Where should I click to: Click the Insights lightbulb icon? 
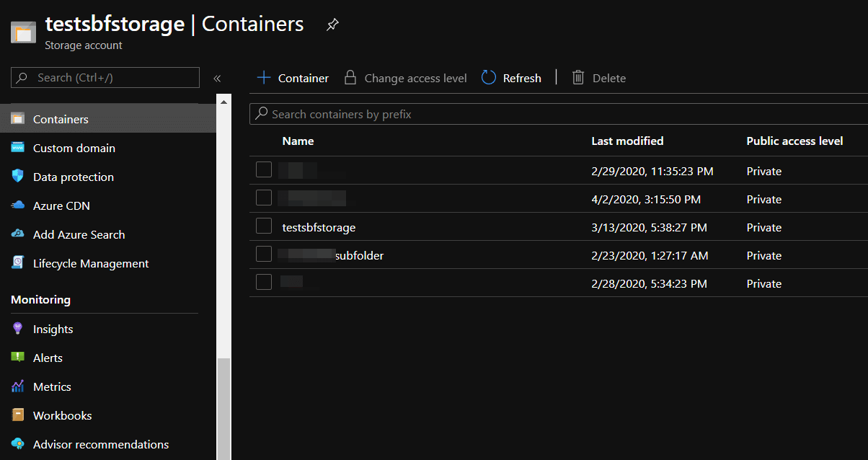coord(18,329)
